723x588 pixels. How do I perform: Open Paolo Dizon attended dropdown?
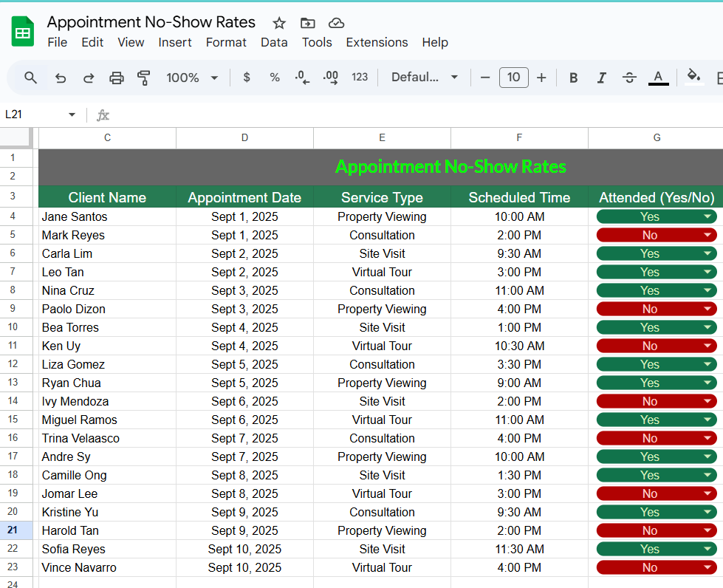point(707,309)
